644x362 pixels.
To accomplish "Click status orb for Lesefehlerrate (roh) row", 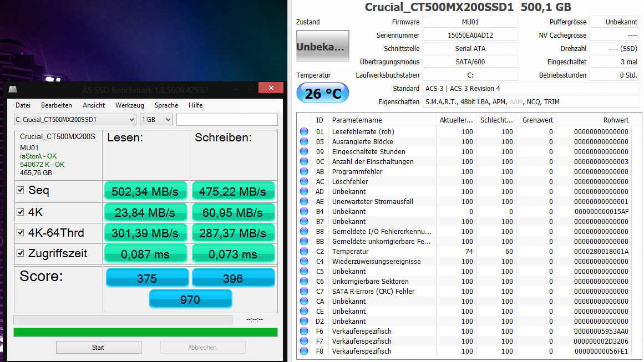I will [304, 131].
